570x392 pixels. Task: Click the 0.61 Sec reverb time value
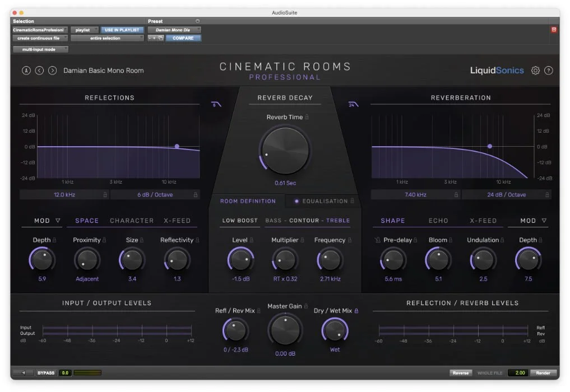click(285, 183)
